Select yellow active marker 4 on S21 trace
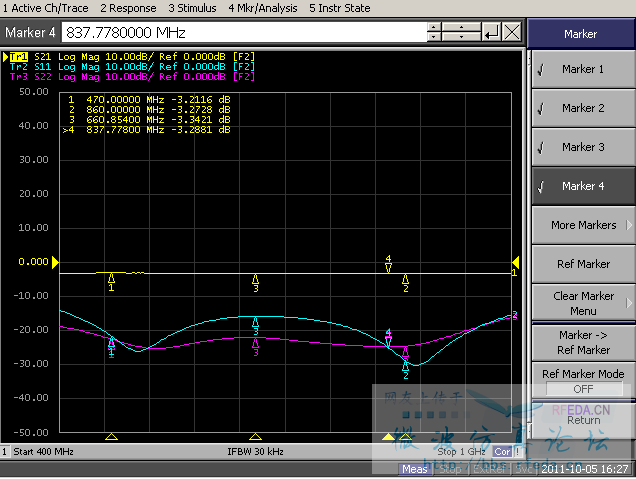This screenshot has height=479, width=636. point(388,264)
